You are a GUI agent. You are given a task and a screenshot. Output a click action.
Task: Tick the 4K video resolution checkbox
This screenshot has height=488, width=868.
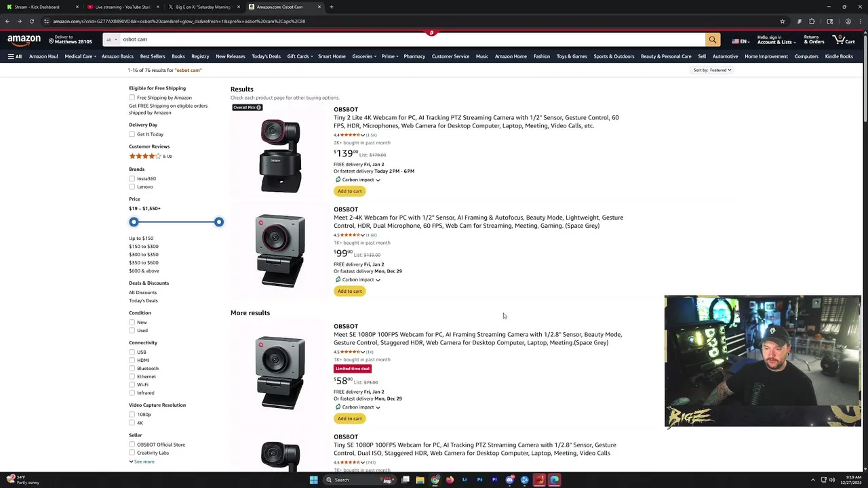point(132,423)
